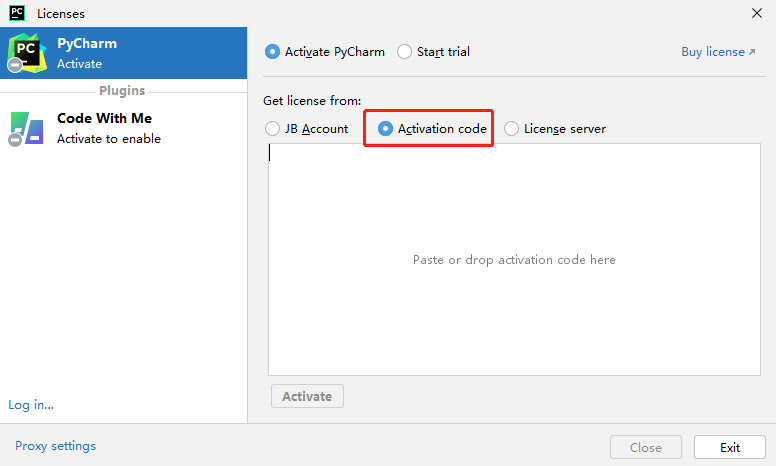Click the PyCharm logo in title bar
776x466 pixels.
[17, 14]
